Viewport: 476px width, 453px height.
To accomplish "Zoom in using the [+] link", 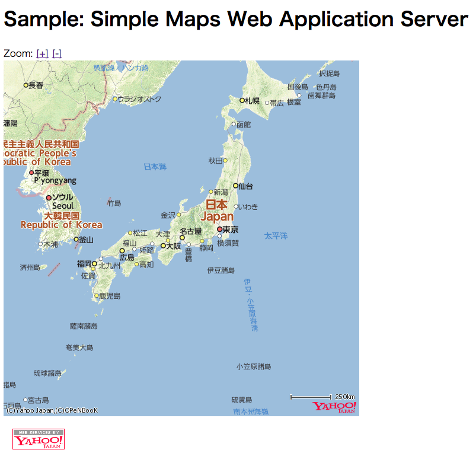I will [42, 53].
